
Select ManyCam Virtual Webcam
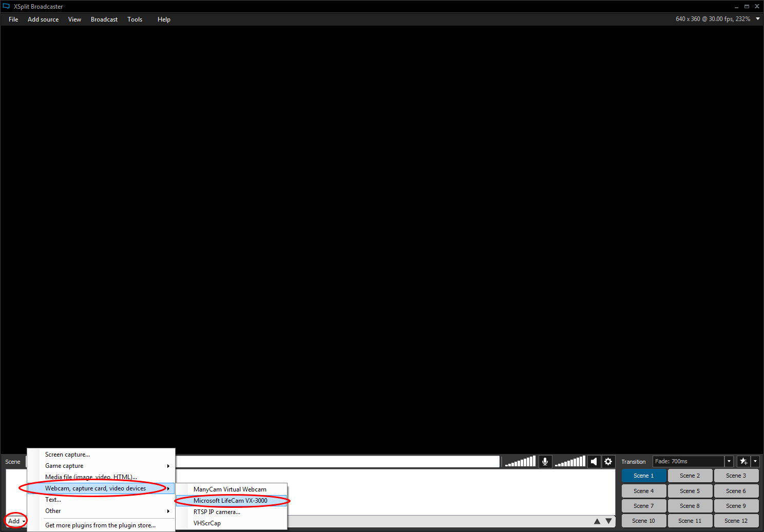point(232,489)
